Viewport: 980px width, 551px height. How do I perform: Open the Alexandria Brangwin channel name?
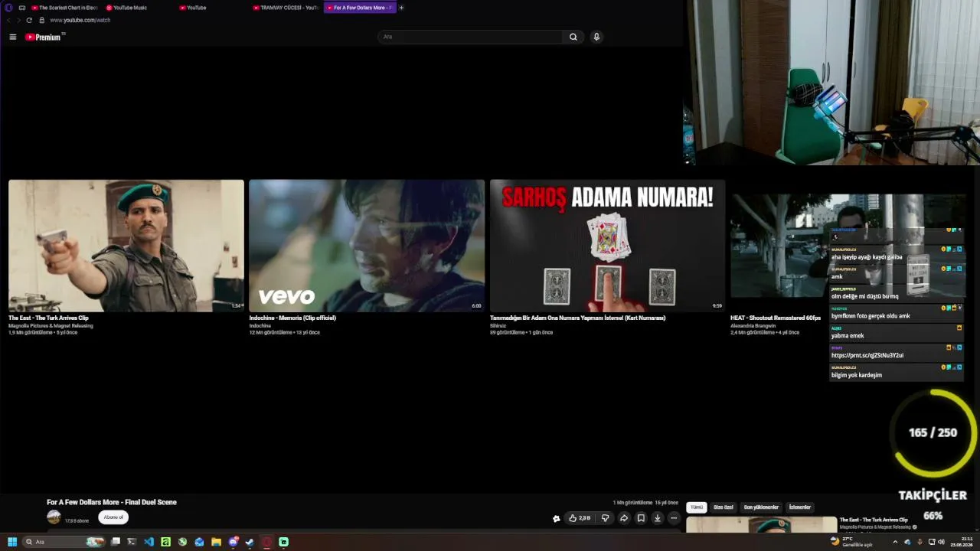752,325
